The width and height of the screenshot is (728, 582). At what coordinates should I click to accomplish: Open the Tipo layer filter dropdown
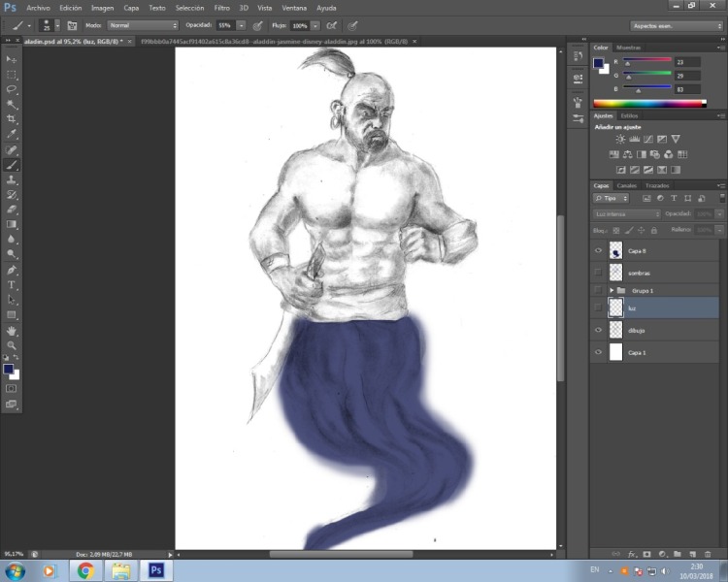click(x=611, y=198)
